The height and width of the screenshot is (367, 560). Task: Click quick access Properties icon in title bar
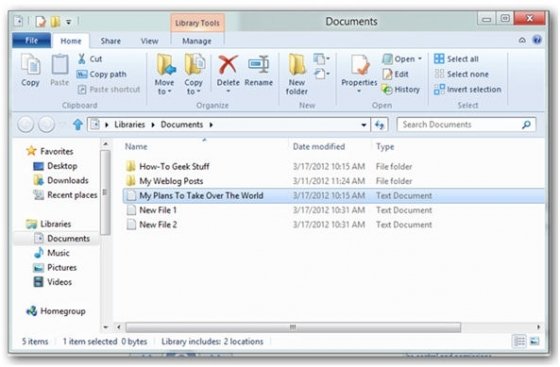(x=40, y=22)
